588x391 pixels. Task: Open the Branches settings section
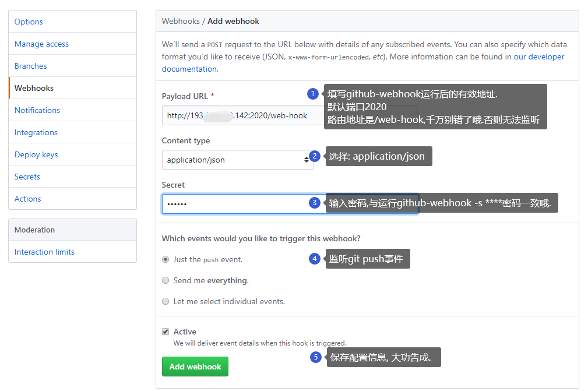(x=30, y=65)
